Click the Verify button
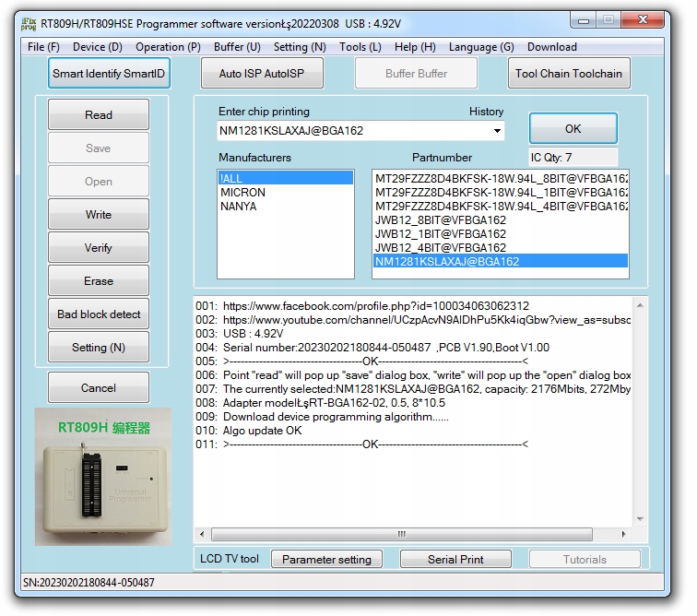Viewport: 697px width, 616px height. pyautogui.click(x=99, y=248)
